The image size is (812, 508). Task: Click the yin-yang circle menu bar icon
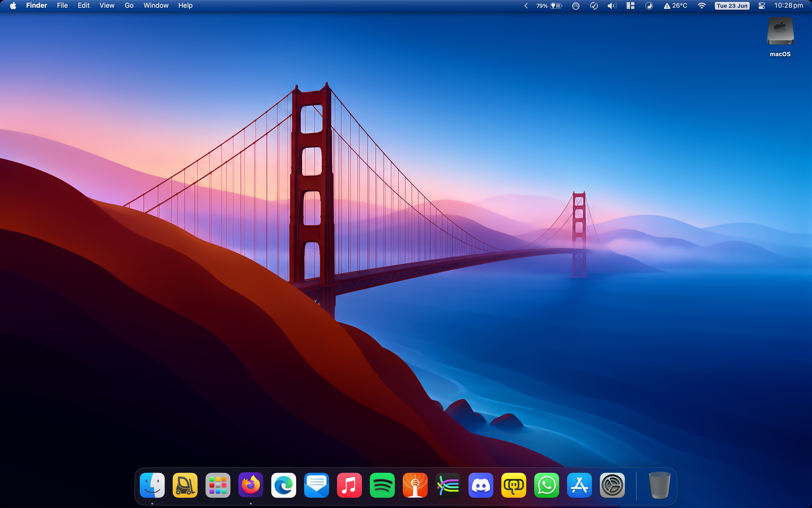pyautogui.click(x=649, y=6)
